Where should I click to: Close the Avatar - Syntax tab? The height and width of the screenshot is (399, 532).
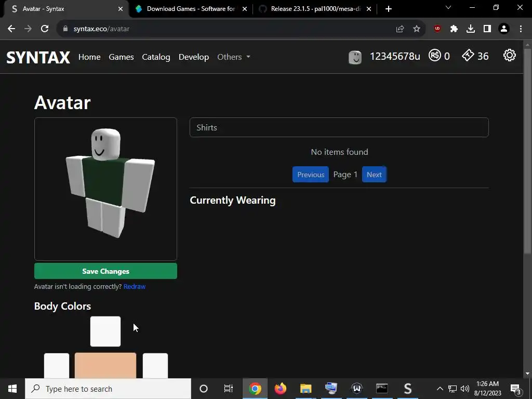click(x=121, y=9)
